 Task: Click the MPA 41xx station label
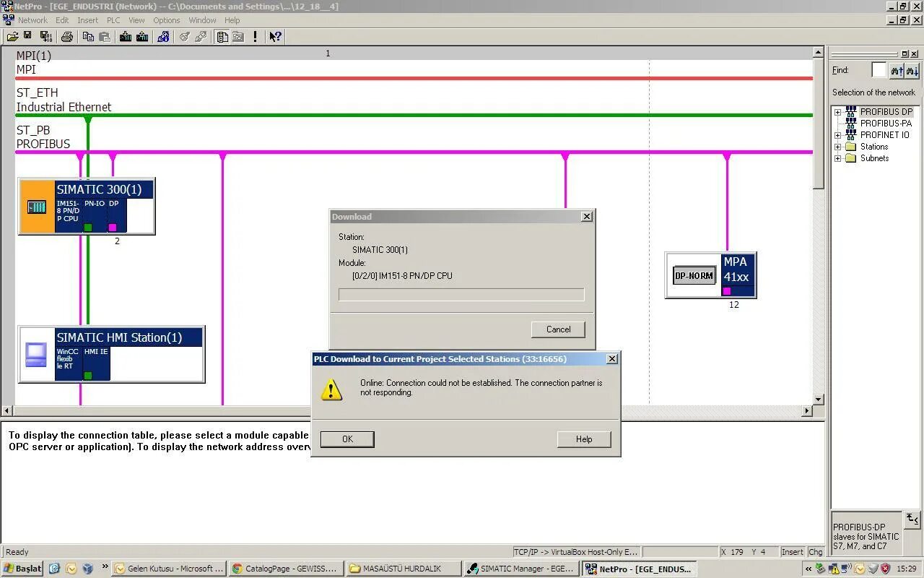click(737, 269)
